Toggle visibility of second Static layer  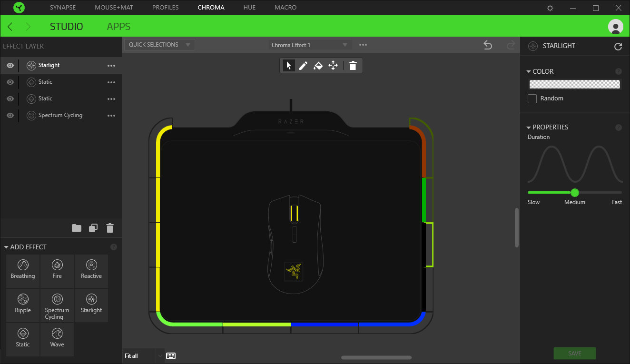pos(10,99)
